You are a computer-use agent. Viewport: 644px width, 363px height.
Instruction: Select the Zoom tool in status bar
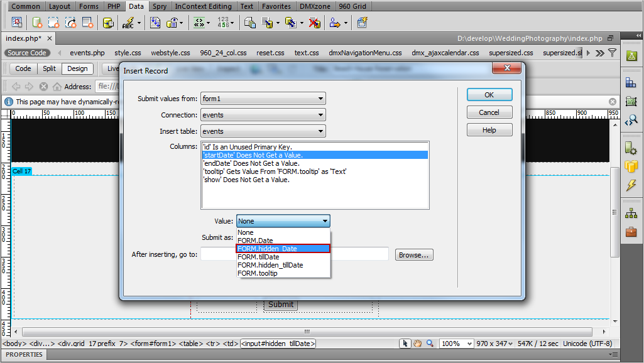tap(430, 344)
